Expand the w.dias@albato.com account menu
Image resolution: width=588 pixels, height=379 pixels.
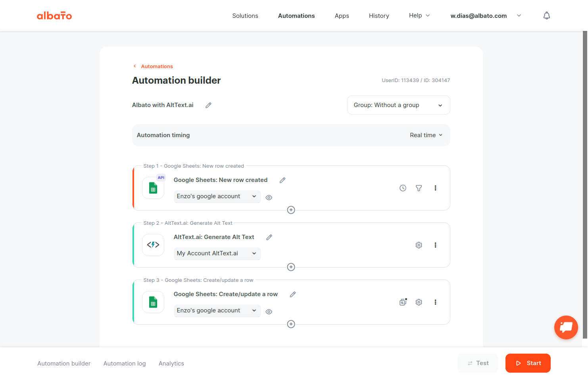486,16
